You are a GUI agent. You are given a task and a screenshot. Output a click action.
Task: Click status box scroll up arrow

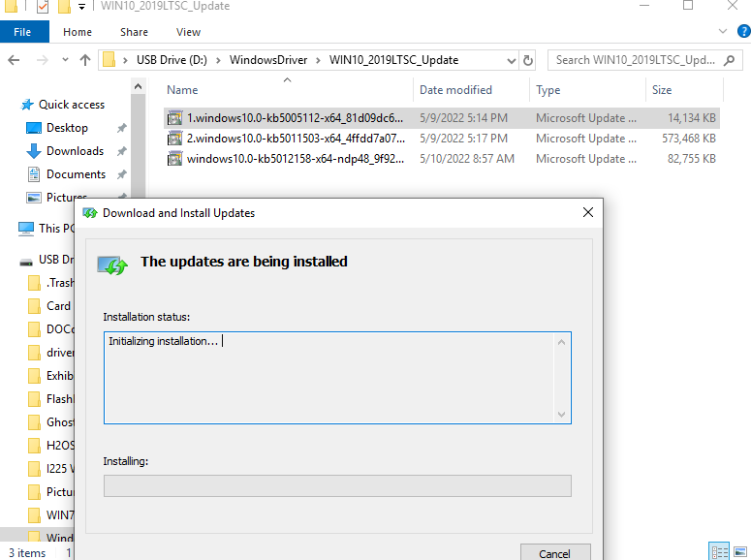(x=561, y=342)
